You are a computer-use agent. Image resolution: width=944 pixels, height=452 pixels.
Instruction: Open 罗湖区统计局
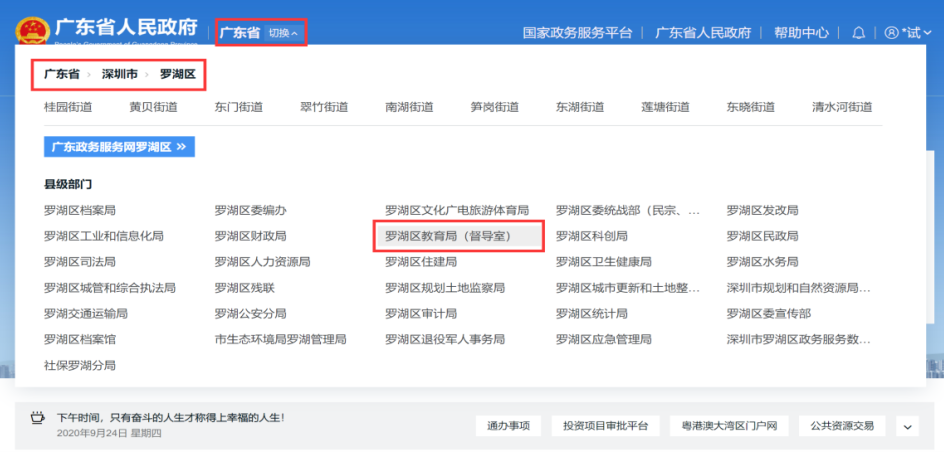pyautogui.click(x=592, y=314)
